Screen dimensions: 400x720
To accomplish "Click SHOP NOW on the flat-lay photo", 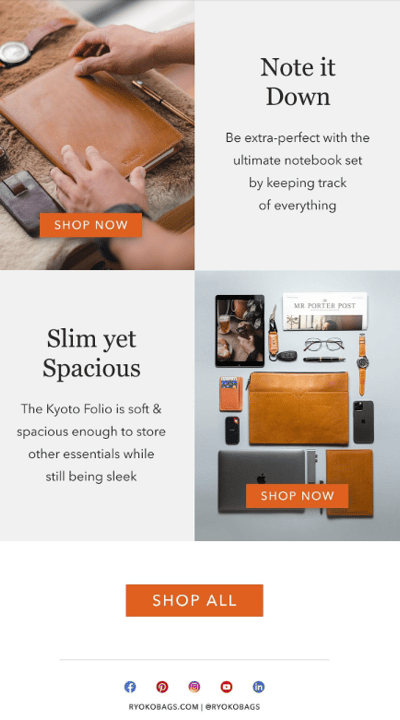I will 297,496.
